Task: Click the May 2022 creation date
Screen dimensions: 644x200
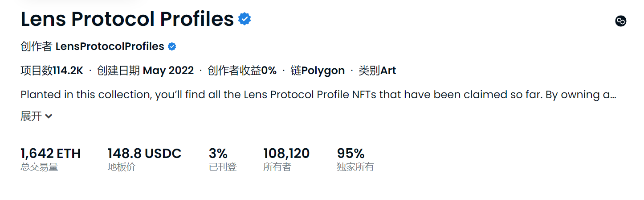Action: [x=168, y=71]
